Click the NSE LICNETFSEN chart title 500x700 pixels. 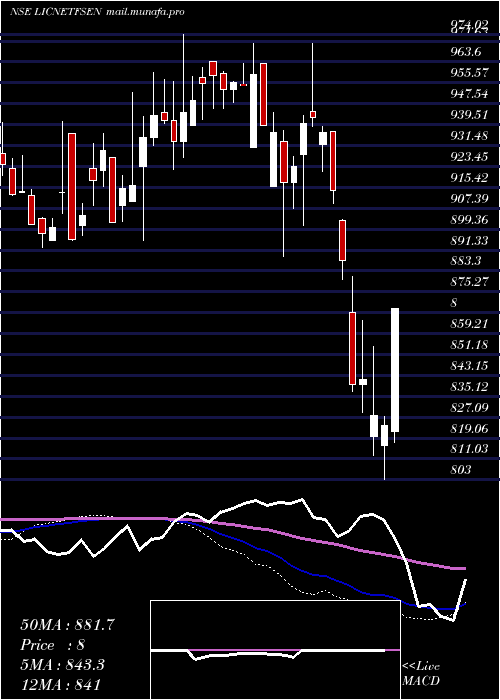(57, 12)
